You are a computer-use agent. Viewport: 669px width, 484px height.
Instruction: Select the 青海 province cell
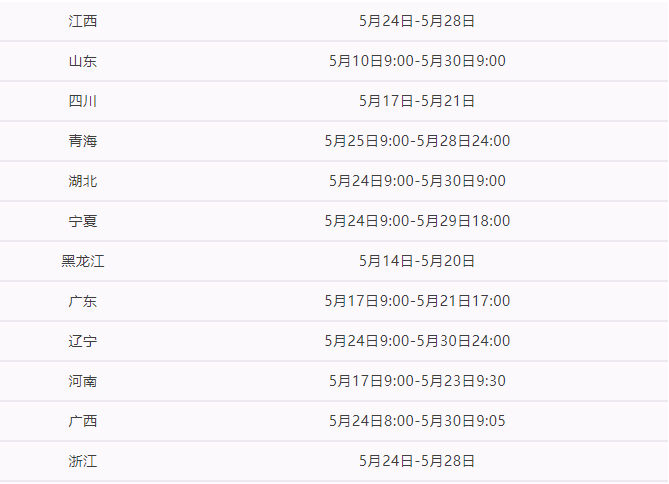click(x=83, y=141)
